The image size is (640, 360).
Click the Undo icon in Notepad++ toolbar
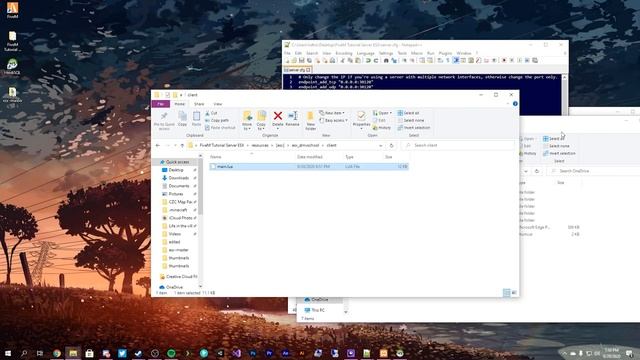point(368,60)
